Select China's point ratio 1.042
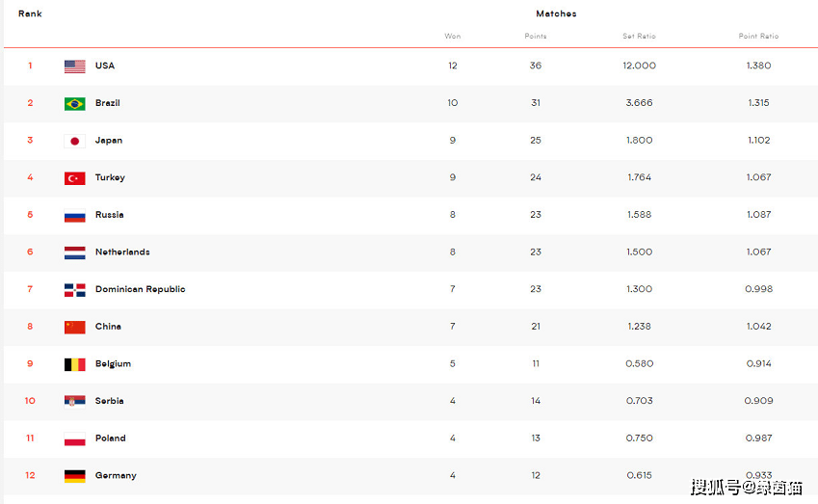 [758, 326]
